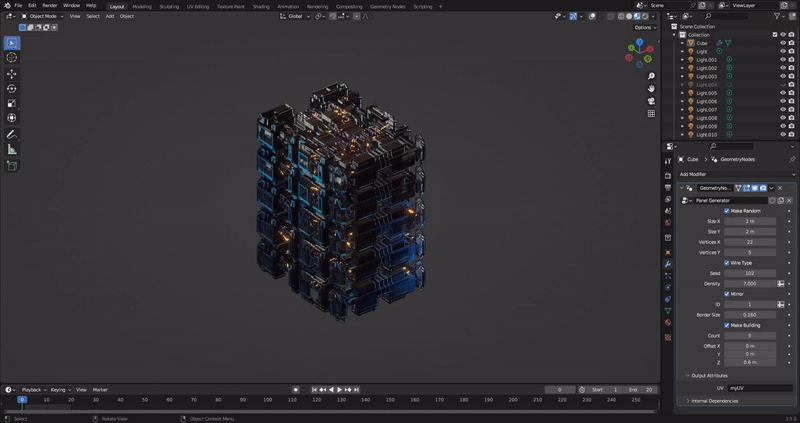800x423 pixels.
Task: Switch orthographic/perspective grid icon
Action: (651, 114)
